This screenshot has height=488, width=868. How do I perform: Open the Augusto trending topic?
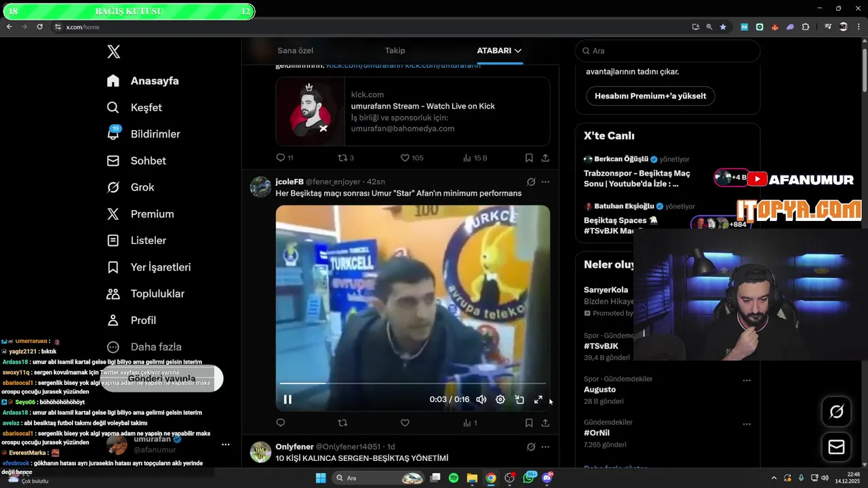coord(599,390)
